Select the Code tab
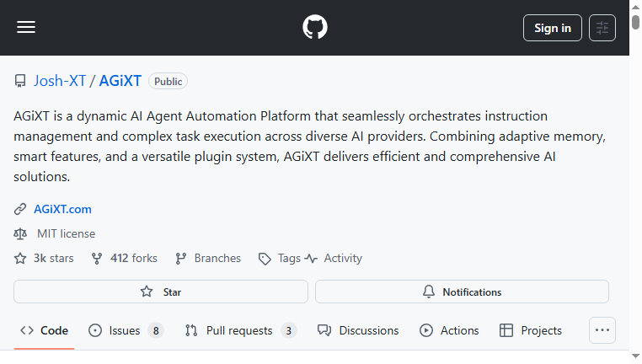Viewport: 642px width, 364px height. (44, 330)
